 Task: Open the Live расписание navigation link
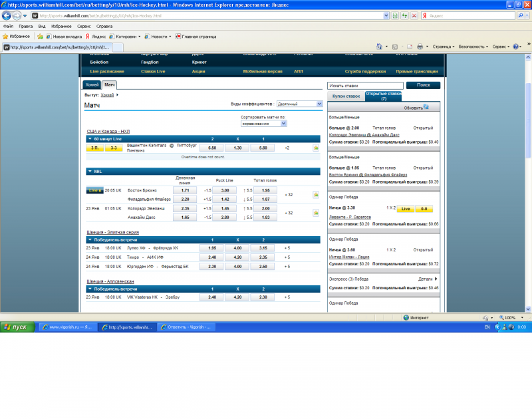(107, 71)
